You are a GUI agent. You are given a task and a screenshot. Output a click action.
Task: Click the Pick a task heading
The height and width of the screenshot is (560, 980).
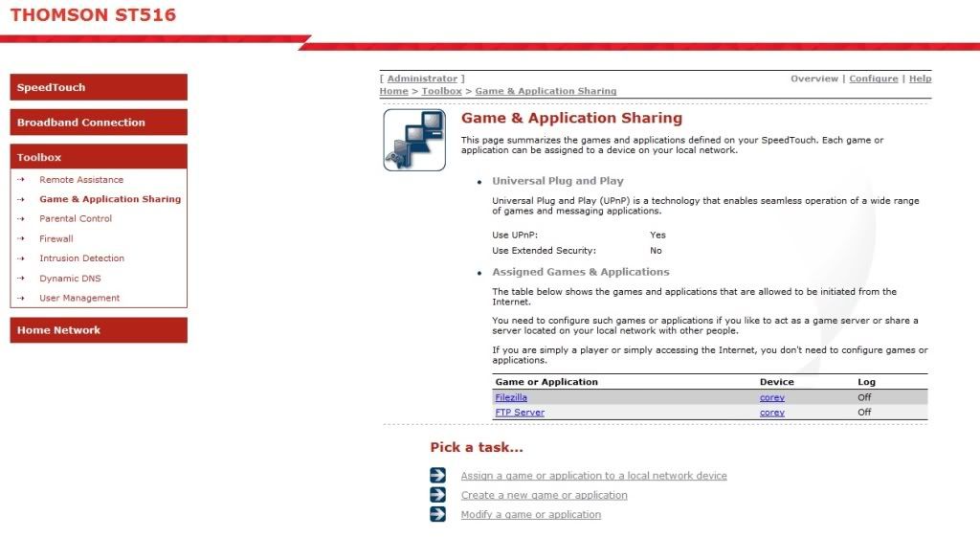(477, 447)
